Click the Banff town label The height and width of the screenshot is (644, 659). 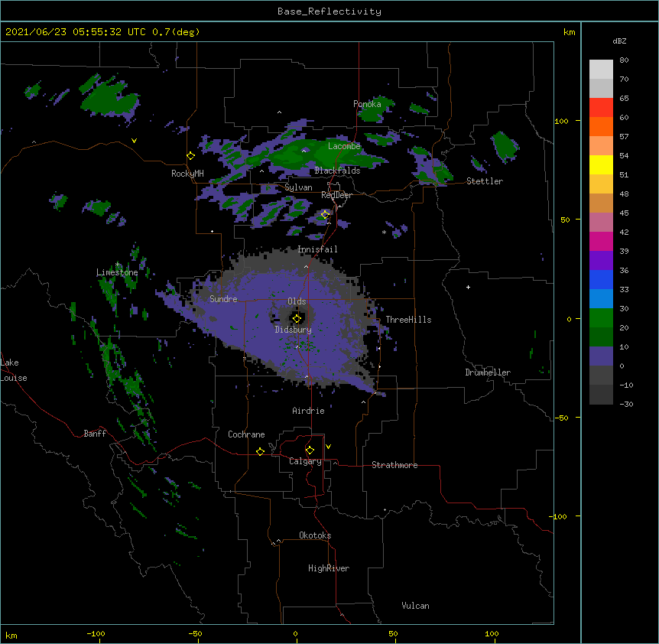(x=95, y=434)
